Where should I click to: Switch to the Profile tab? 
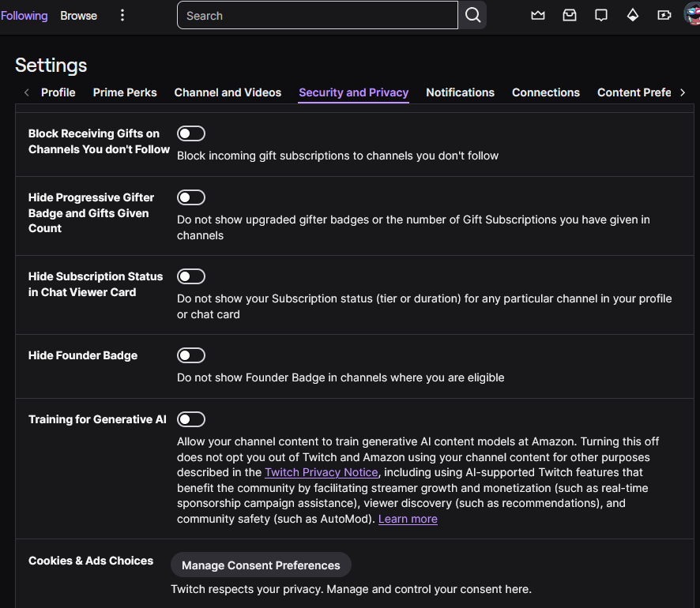click(x=58, y=92)
